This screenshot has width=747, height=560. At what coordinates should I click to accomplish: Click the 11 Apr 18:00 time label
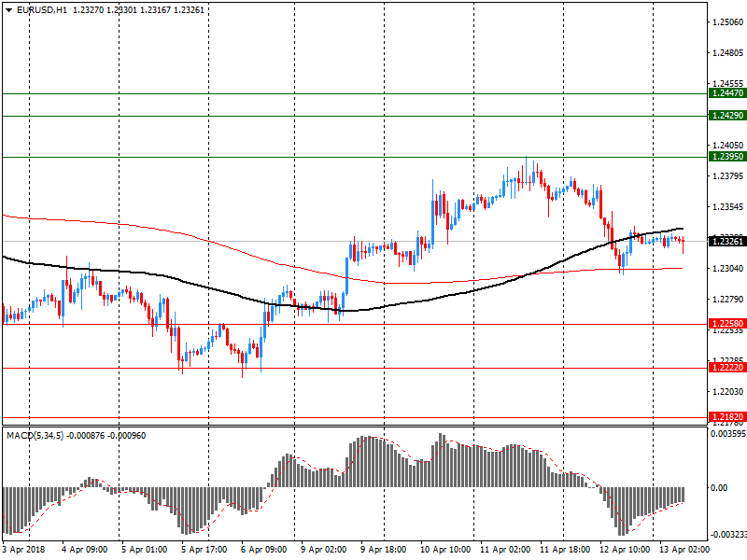click(x=565, y=550)
